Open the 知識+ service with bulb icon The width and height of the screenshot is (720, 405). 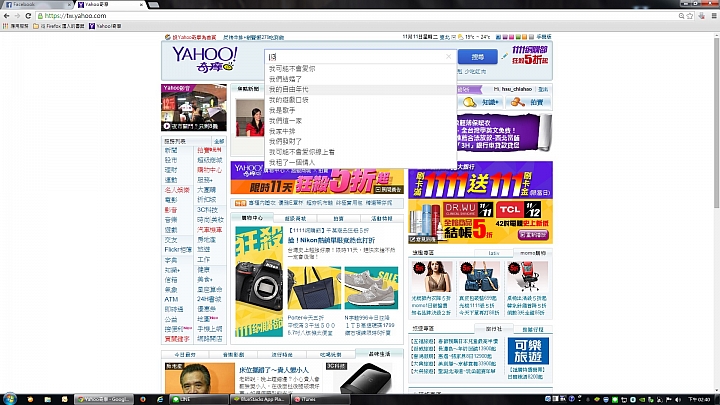click(481, 102)
